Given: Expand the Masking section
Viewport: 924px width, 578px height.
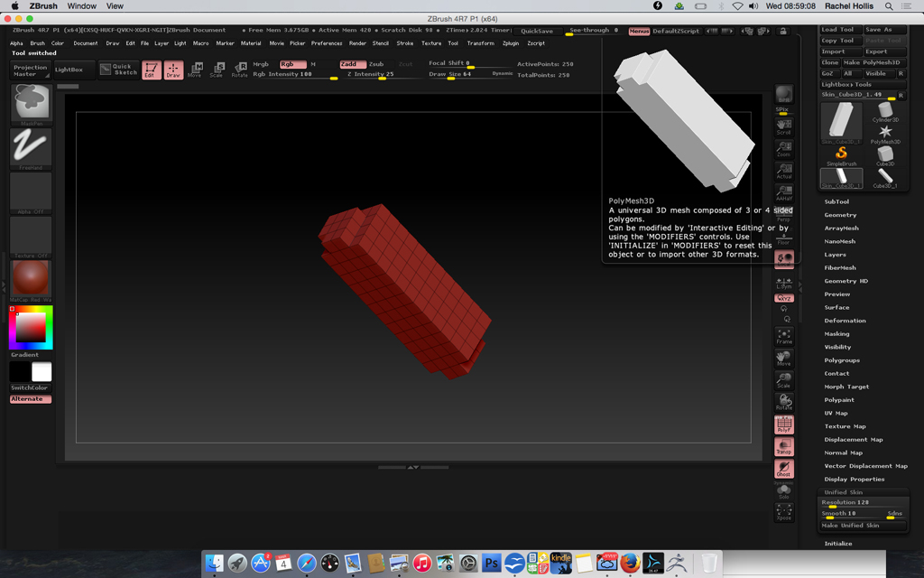Looking at the screenshot, I should tap(836, 334).
